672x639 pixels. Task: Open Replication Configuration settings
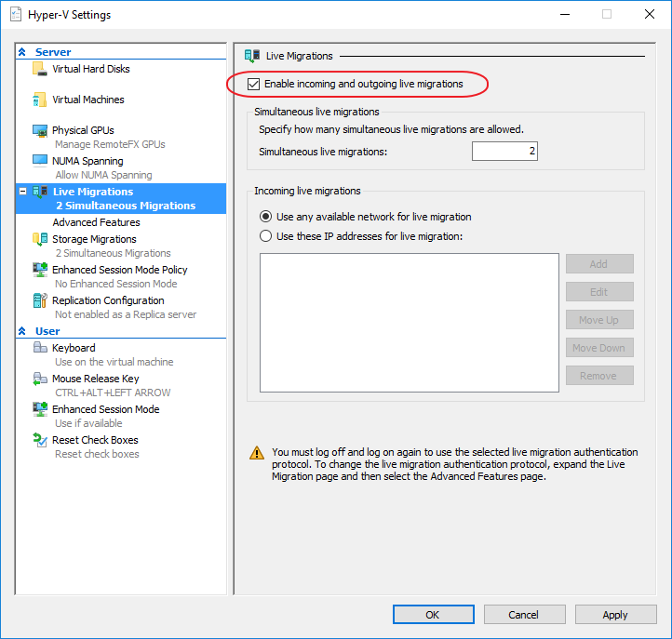point(108,300)
